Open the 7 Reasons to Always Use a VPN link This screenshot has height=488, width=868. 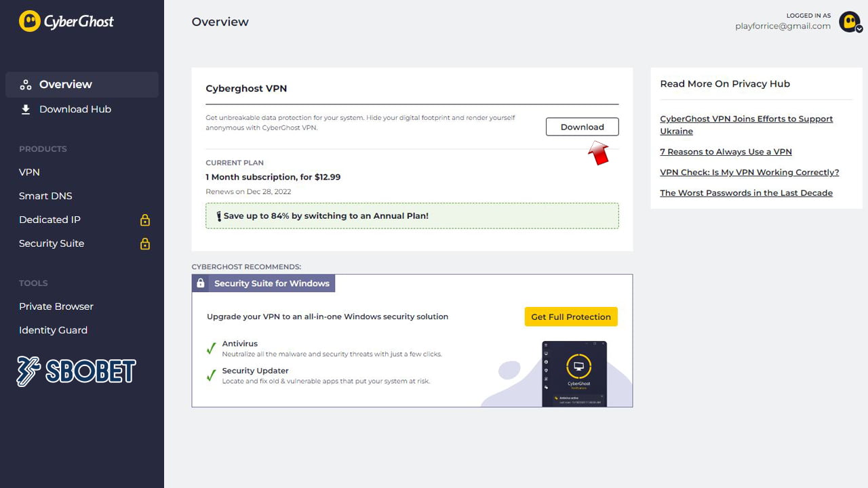tap(726, 152)
